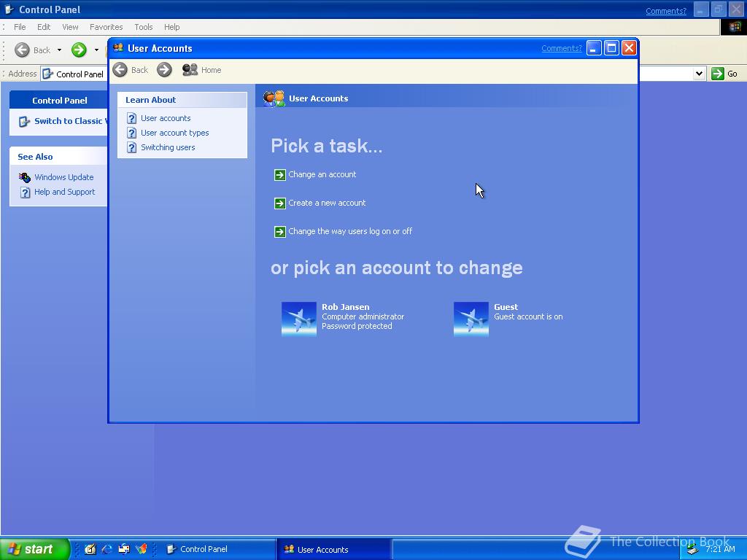Image resolution: width=747 pixels, height=560 pixels.
Task: Choose Create a new account task
Action: coord(327,203)
